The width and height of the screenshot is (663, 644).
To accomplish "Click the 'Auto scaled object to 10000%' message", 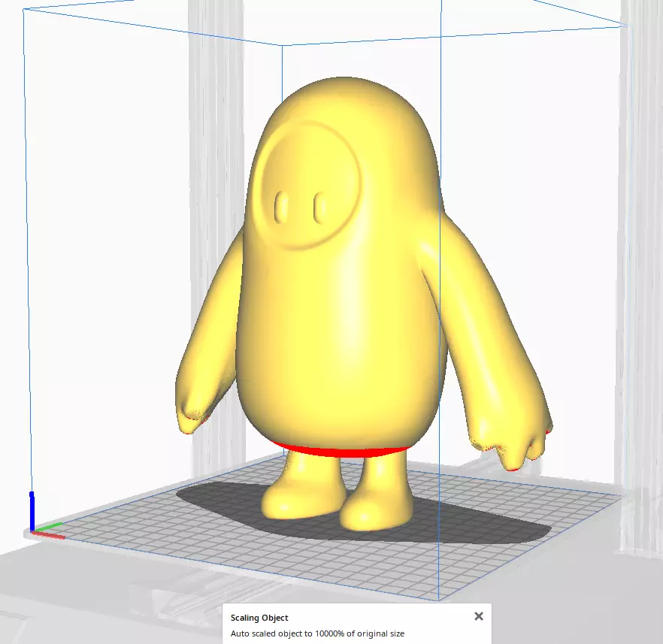I will click(x=317, y=633).
